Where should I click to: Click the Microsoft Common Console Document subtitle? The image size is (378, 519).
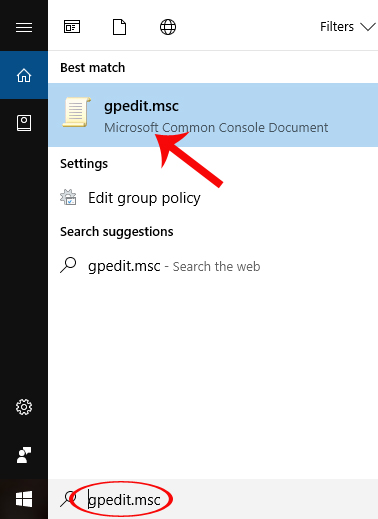pyautogui.click(x=216, y=128)
